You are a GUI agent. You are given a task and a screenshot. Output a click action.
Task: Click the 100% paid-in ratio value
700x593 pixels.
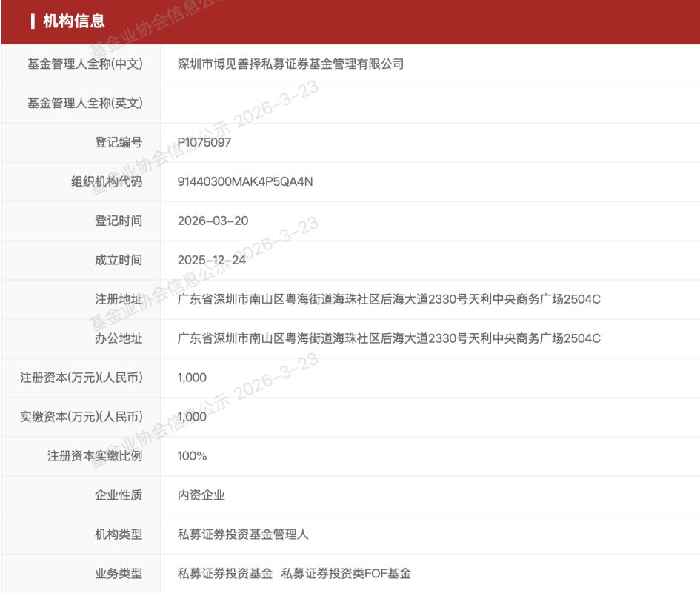click(x=193, y=457)
